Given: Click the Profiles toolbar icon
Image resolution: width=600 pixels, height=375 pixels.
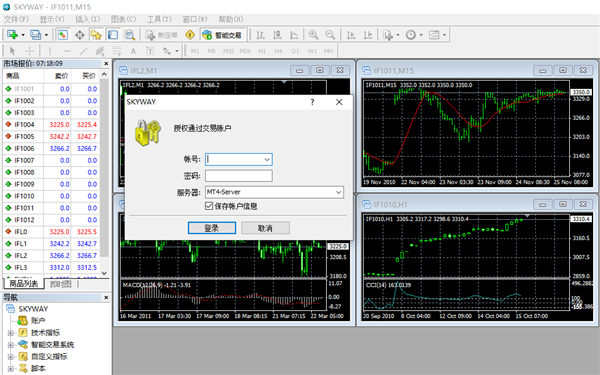Looking at the screenshot, I should coord(35,35).
